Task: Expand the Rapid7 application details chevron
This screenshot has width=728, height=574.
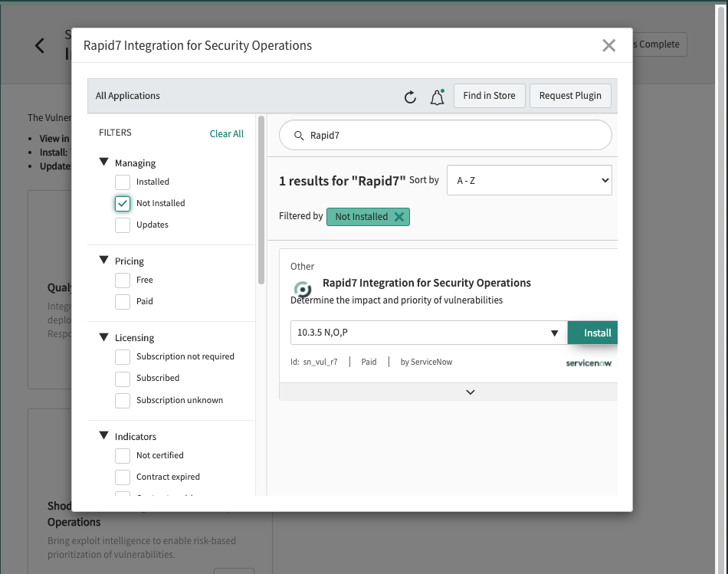Action: [471, 392]
